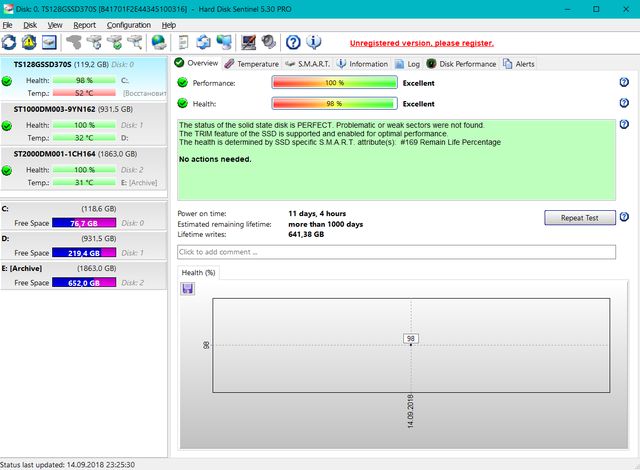Select disk ST1000DM003-9YN162 in list

pyautogui.click(x=84, y=124)
